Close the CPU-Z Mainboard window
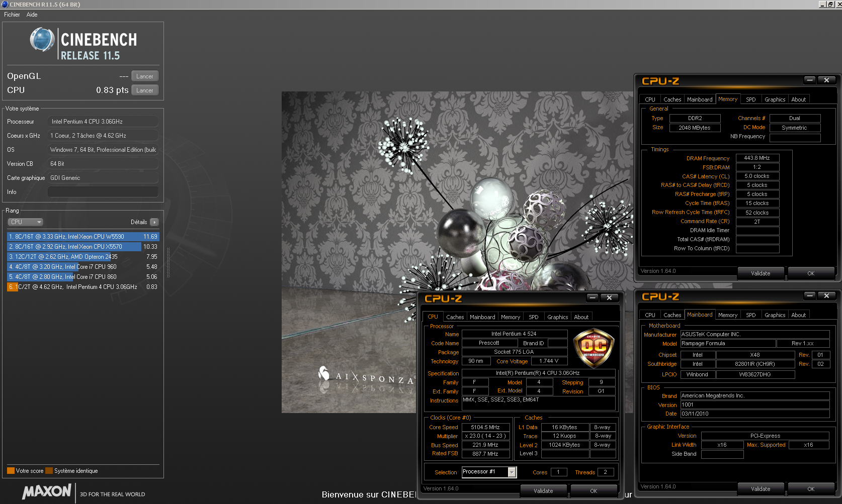 [826, 295]
